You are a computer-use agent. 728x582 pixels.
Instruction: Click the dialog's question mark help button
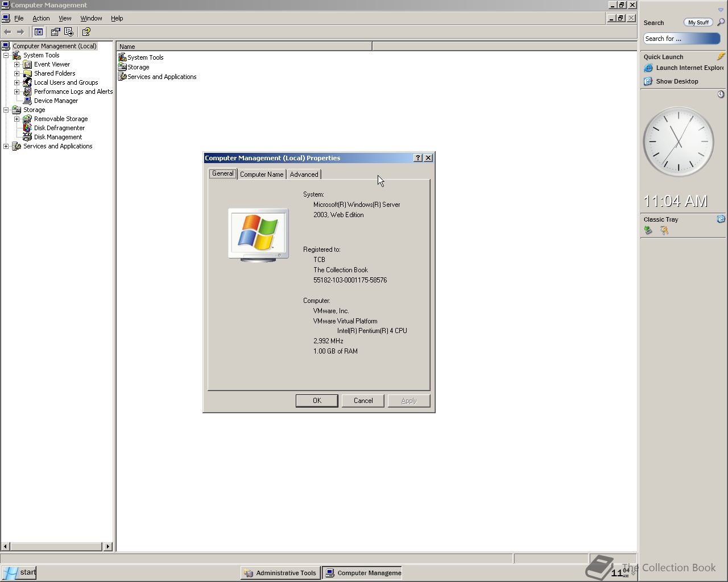(x=418, y=158)
